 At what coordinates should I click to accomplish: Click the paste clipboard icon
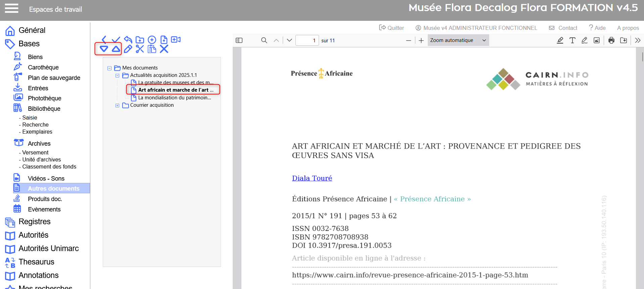[152, 49]
